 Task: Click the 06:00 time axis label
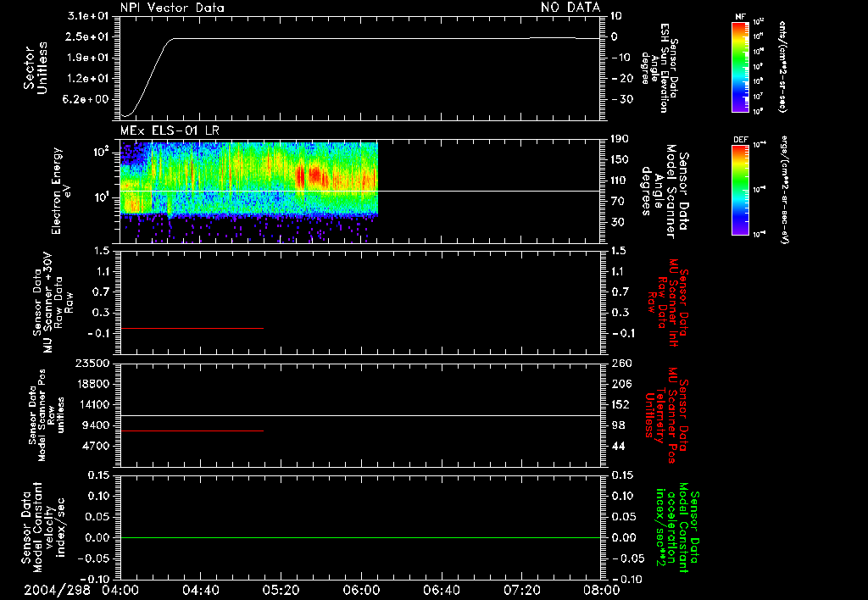361,590
